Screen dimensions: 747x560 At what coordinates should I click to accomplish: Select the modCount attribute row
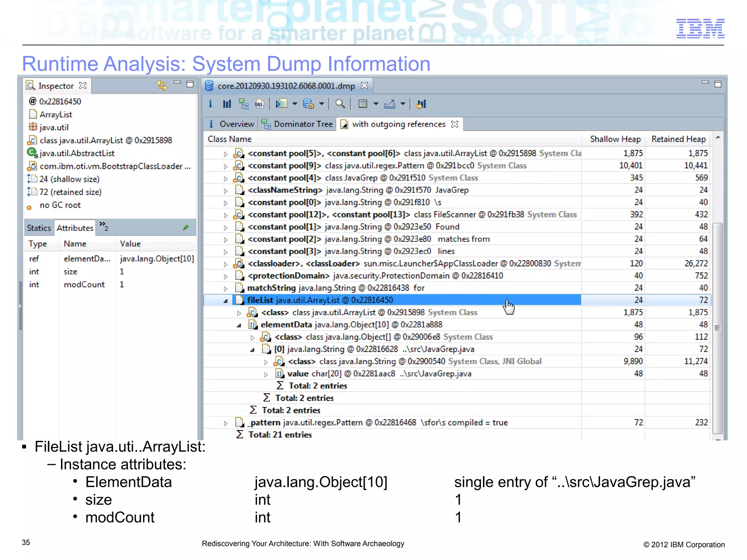(x=111, y=285)
